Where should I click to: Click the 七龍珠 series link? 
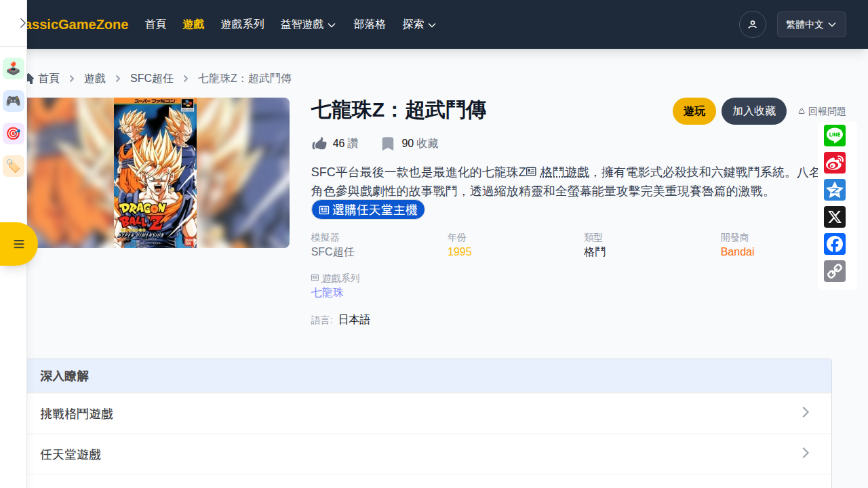tap(328, 293)
